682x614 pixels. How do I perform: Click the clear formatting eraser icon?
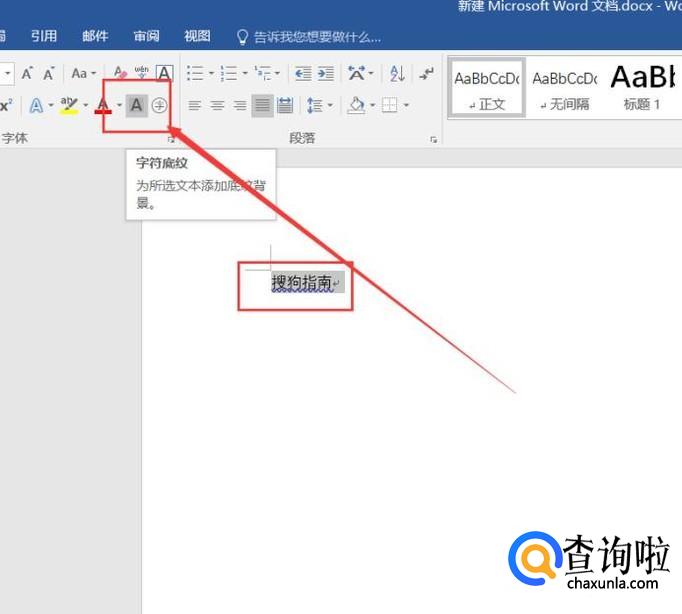pyautogui.click(x=120, y=73)
